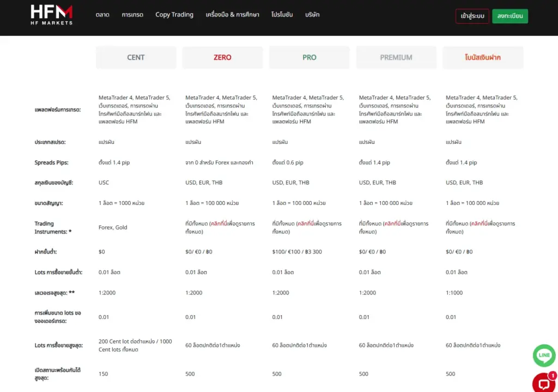Open the ตลาด menu
Screen dimensions: 558x392
(x=102, y=15)
